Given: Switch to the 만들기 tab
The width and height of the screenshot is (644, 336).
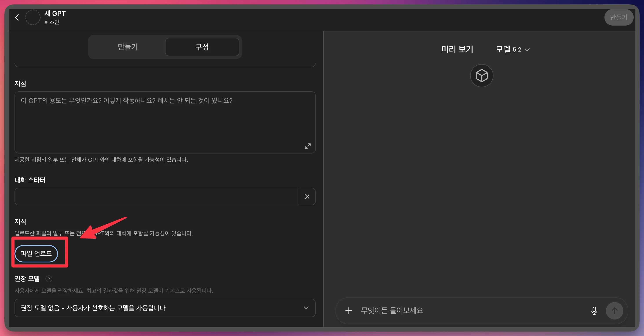Looking at the screenshot, I should pos(128,47).
